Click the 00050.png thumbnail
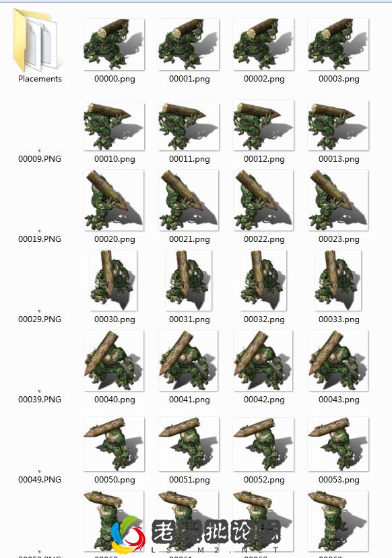This screenshot has width=392, height=558. [114, 444]
